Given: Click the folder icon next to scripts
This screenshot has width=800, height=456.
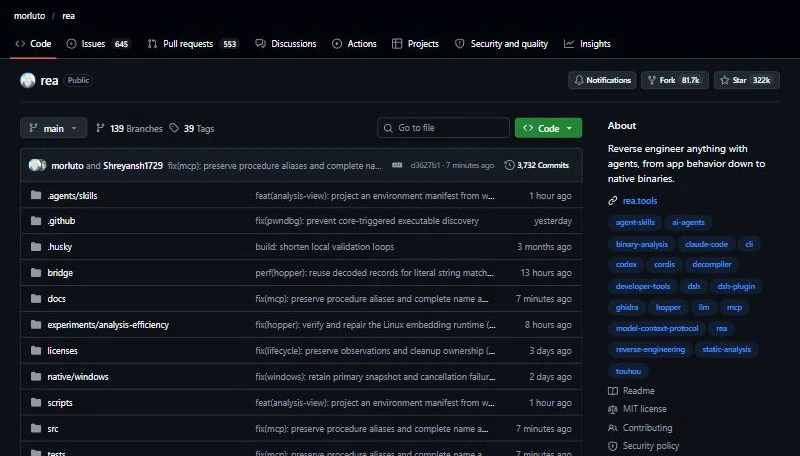Looking at the screenshot, I should (36, 402).
